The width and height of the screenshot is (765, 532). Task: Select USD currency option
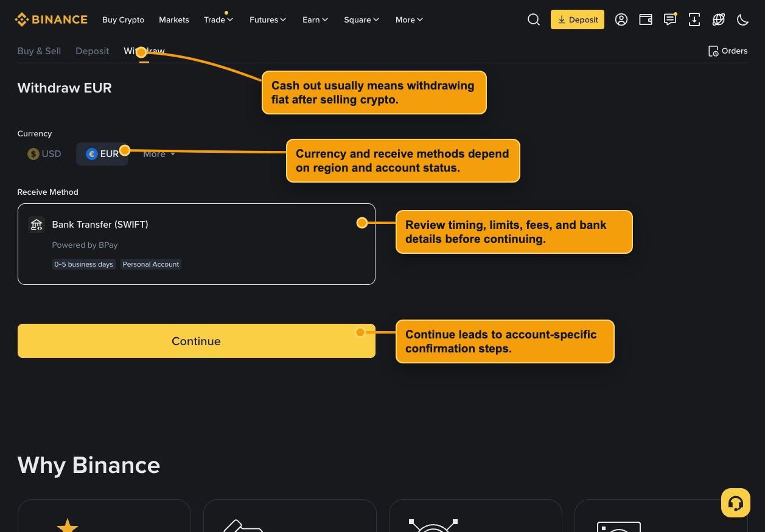pos(44,154)
